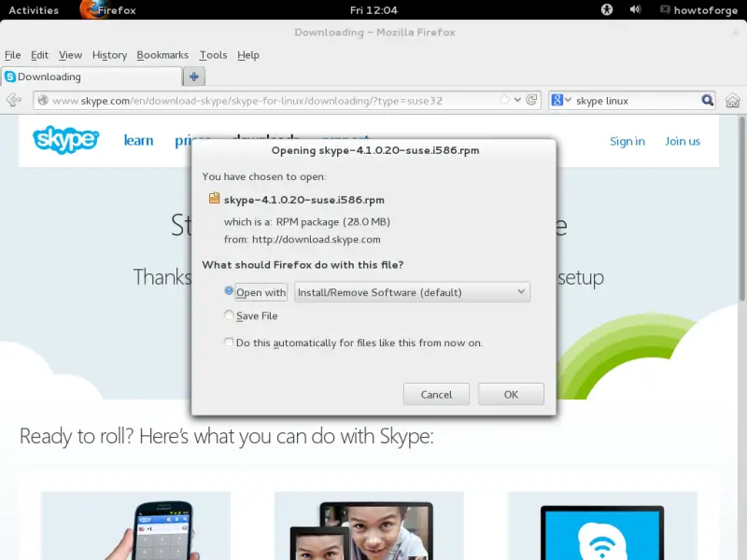This screenshot has width=747, height=560.
Task: Bookmark page with the star icon
Action: [504, 100]
